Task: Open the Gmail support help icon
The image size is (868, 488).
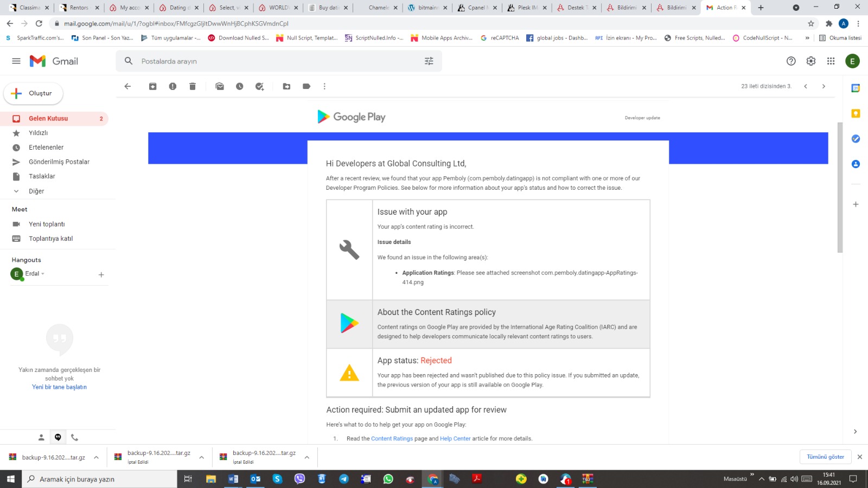Action: pyautogui.click(x=791, y=61)
